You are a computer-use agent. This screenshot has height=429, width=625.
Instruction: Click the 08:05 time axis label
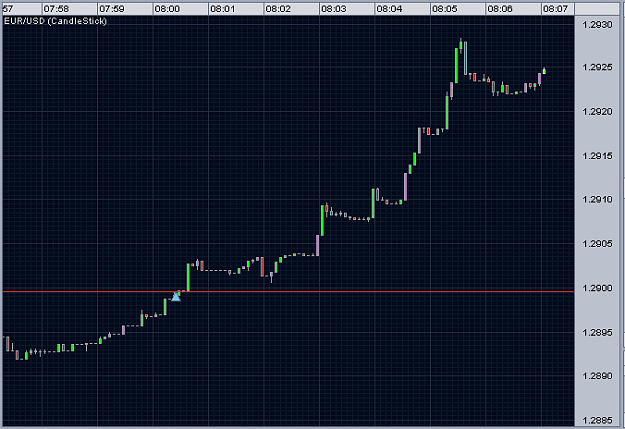click(x=444, y=8)
